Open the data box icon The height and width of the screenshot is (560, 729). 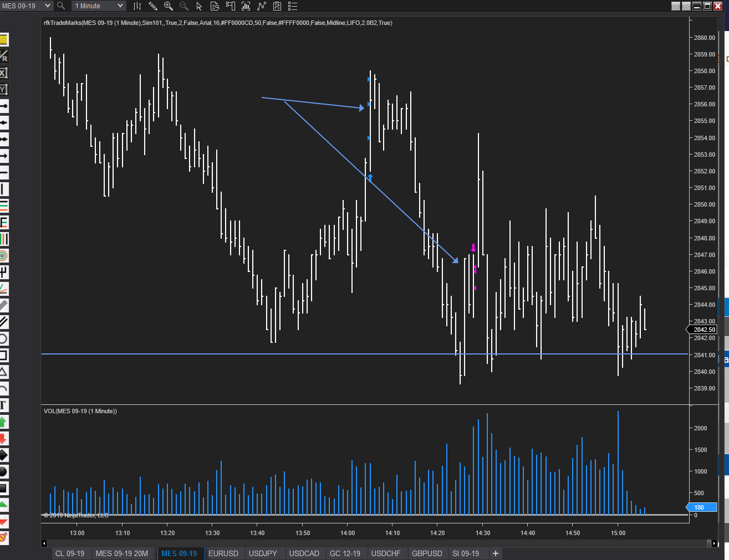coord(215,6)
